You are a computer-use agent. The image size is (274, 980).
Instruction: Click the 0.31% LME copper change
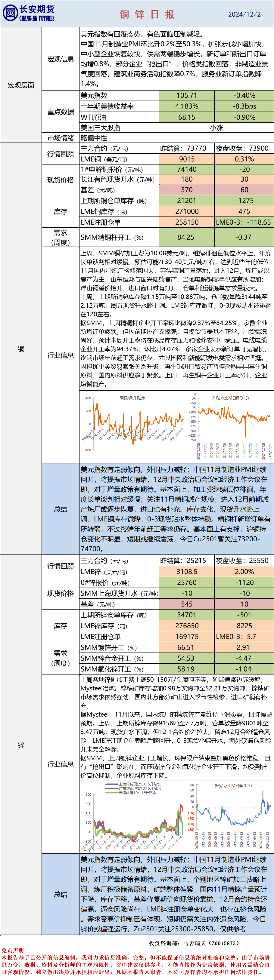244,159
